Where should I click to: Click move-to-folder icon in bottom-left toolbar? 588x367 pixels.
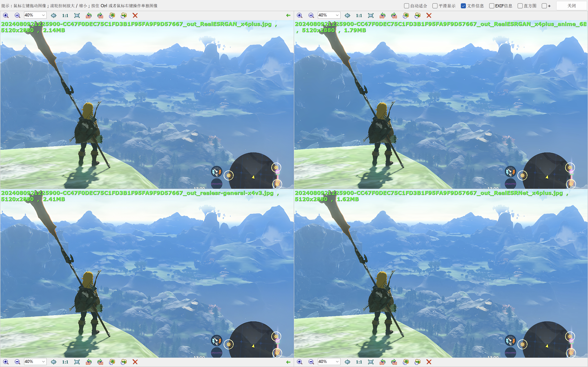124,362
